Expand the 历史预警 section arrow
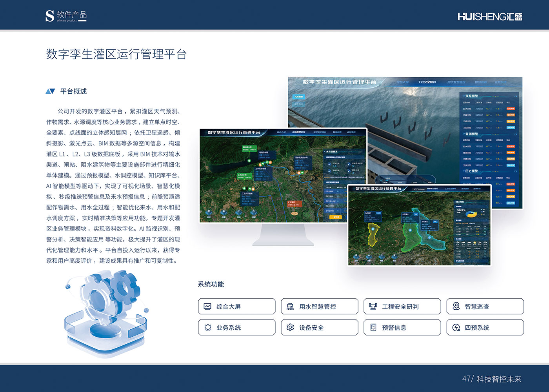Viewport: 549px width, 392px height. (515, 171)
